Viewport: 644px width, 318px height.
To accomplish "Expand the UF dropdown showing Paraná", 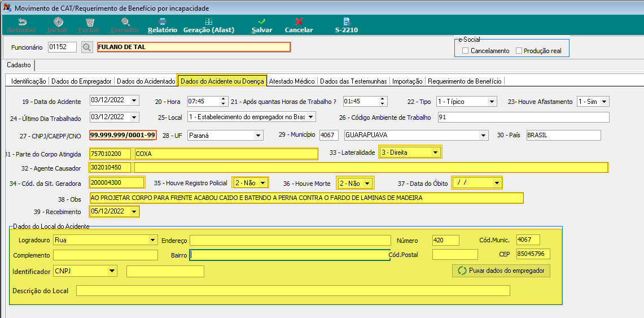I will click(259, 135).
